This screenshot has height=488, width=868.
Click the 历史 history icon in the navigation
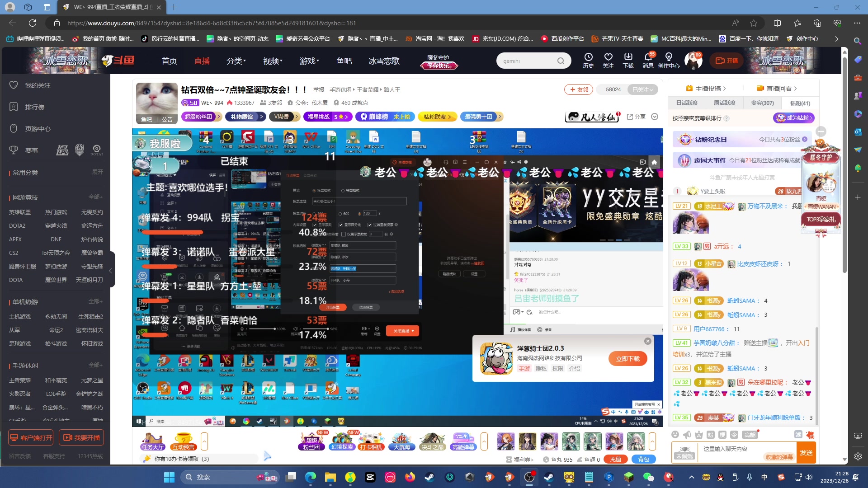(588, 60)
